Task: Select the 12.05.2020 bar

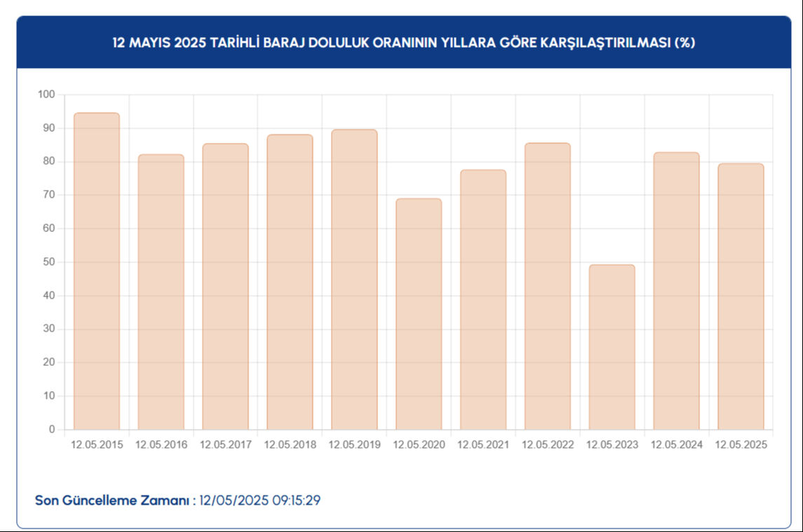Action: click(x=419, y=314)
